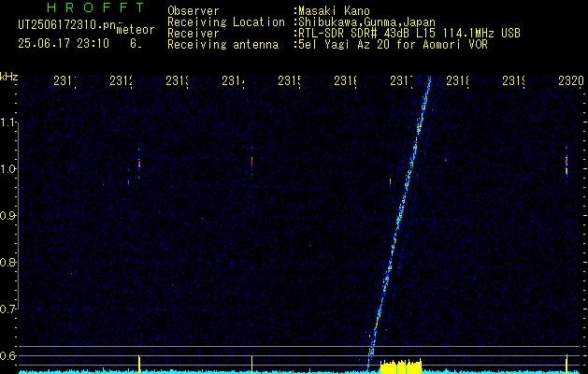Click the 0.8 frequency axis label

(x=7, y=262)
